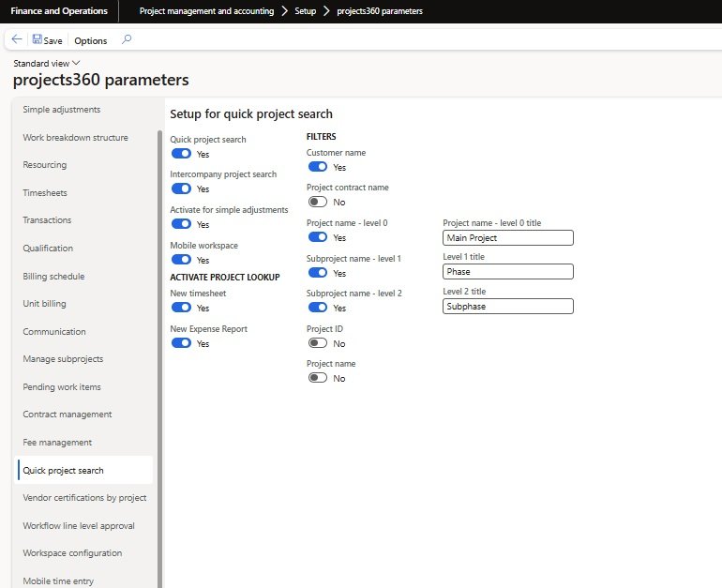Select the Billing schedule tab
The width and height of the screenshot is (722, 588).
click(x=53, y=277)
